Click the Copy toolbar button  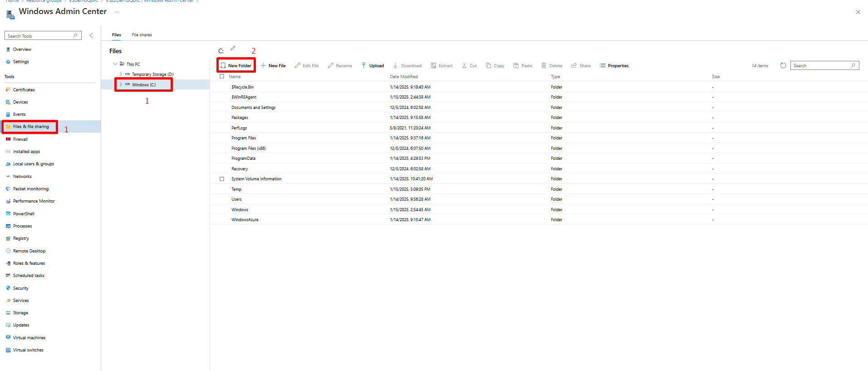(x=495, y=66)
